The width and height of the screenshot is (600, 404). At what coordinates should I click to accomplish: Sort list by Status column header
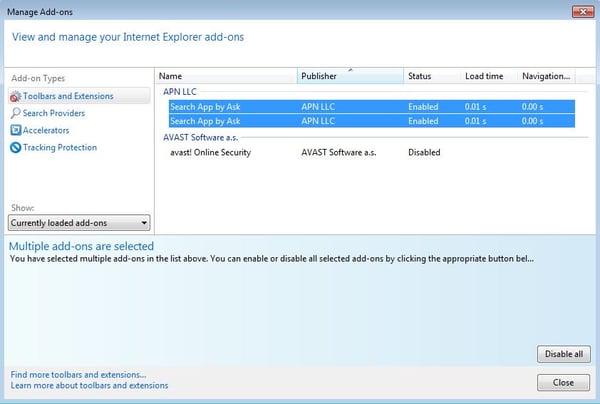432,76
